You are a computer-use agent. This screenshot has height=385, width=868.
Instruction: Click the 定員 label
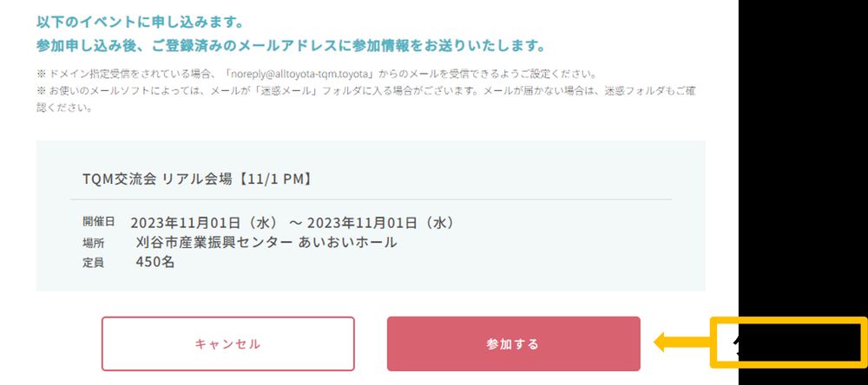pos(93,262)
